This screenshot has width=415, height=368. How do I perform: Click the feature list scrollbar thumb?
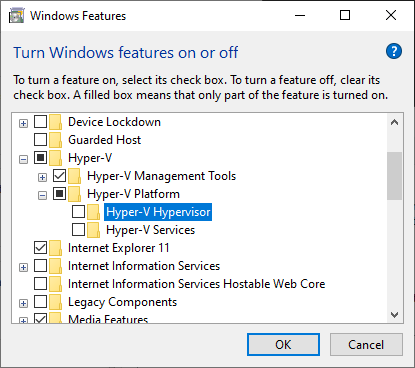(395, 176)
